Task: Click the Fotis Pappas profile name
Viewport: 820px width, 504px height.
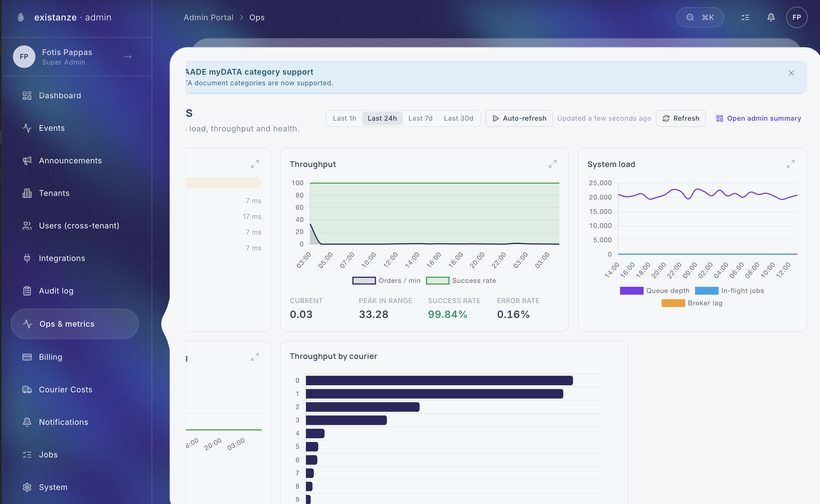Action: (x=67, y=52)
